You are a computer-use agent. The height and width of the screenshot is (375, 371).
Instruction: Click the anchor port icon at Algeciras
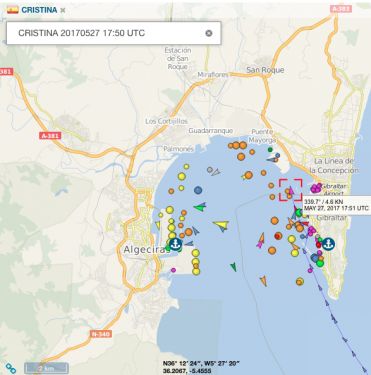pyautogui.click(x=175, y=244)
